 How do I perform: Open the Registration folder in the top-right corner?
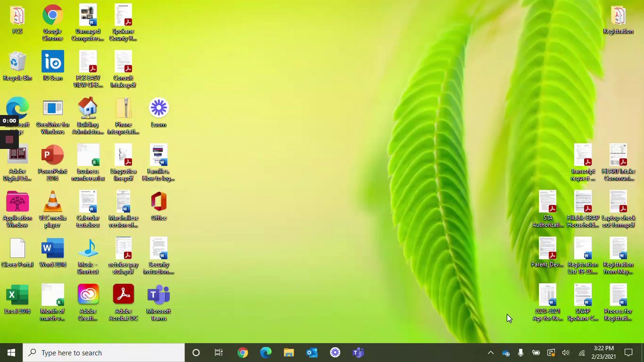[618, 20]
